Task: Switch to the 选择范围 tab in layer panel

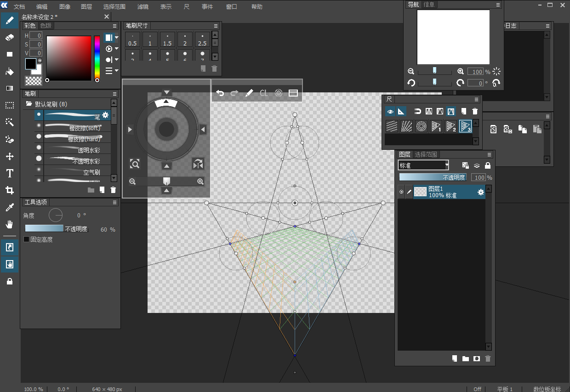Action: (x=426, y=154)
